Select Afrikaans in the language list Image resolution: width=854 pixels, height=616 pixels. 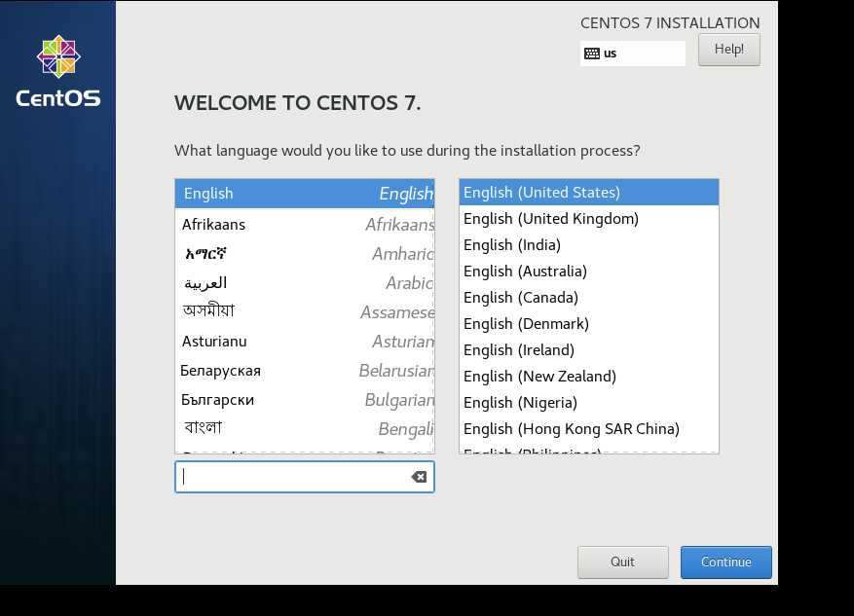pos(305,224)
